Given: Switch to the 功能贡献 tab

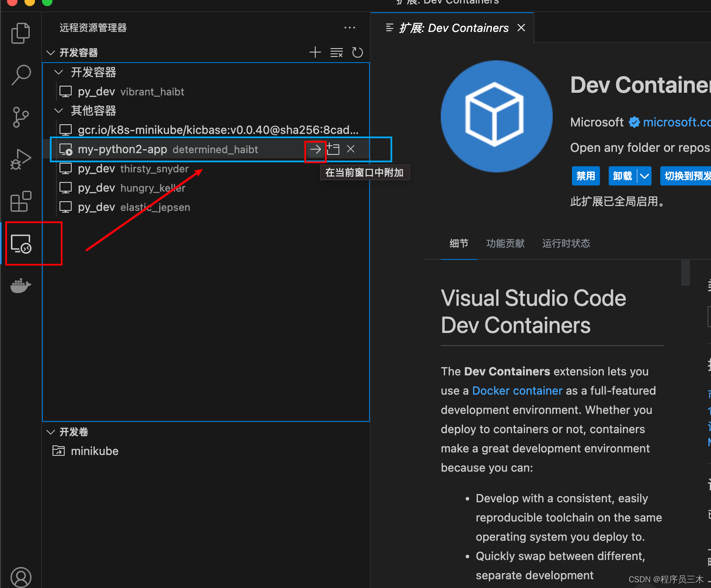Looking at the screenshot, I should 505,243.
